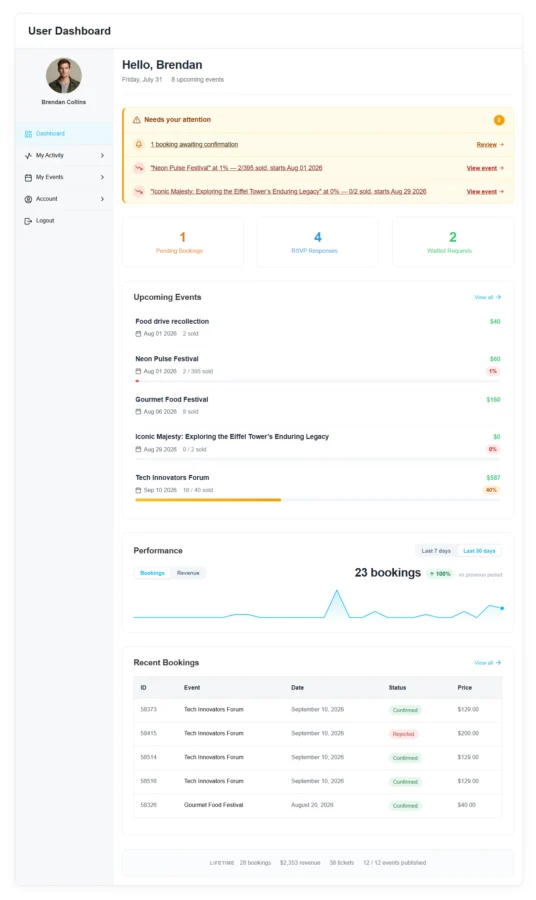Switch performance chart to Bookings tab

click(152, 573)
